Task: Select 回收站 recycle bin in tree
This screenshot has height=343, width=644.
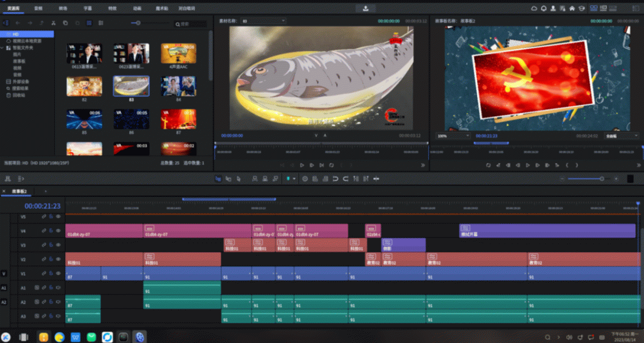Action: click(x=19, y=95)
